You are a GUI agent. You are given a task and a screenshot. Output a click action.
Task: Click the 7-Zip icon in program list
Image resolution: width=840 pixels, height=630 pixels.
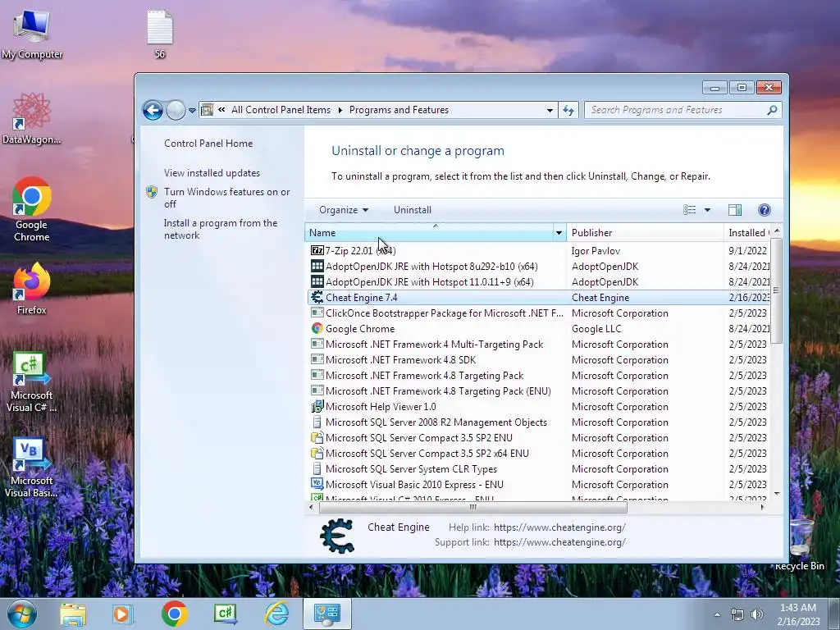point(317,251)
